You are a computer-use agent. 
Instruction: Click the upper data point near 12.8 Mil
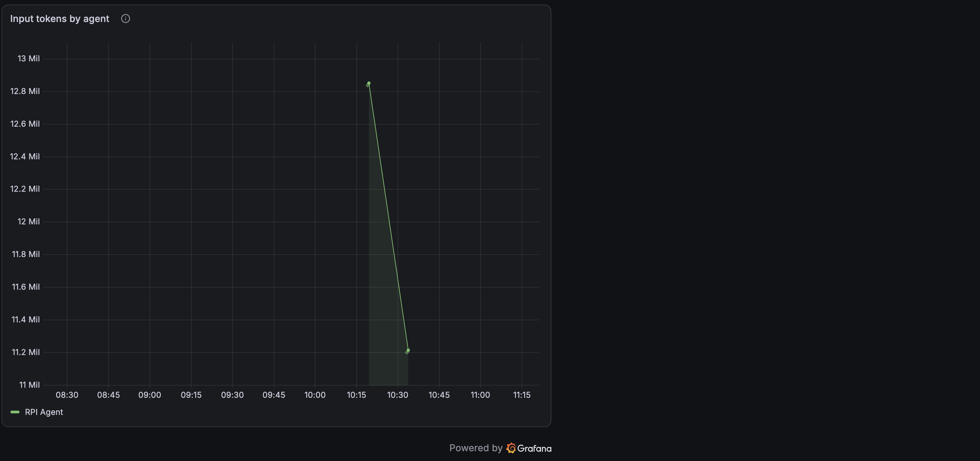coord(369,83)
